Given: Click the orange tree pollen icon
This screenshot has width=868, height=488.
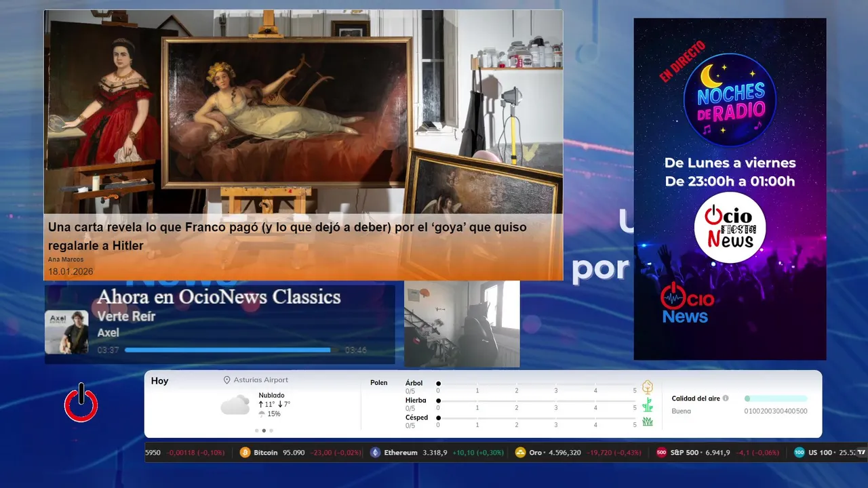Looking at the screenshot, I should click(x=648, y=387).
